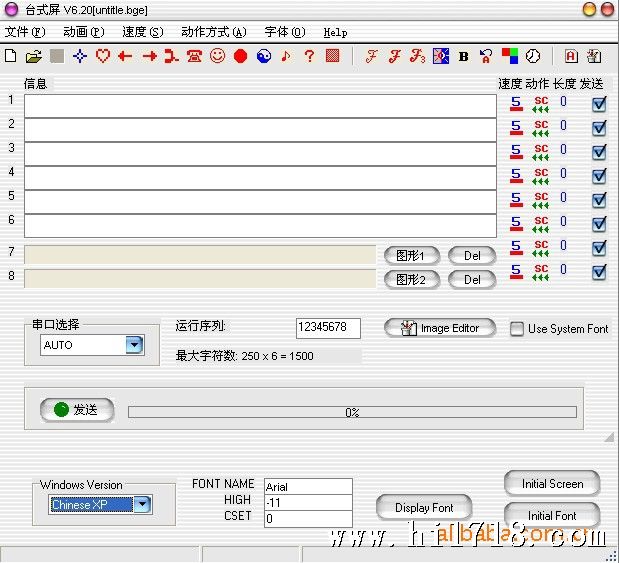Insert the smiley face symbol

click(217, 56)
